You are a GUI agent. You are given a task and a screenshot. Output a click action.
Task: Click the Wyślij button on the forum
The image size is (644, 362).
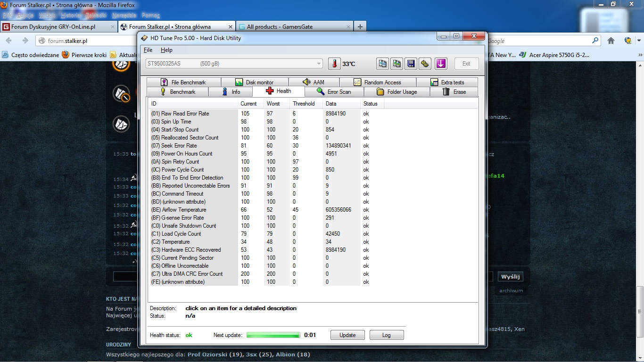[x=510, y=277]
